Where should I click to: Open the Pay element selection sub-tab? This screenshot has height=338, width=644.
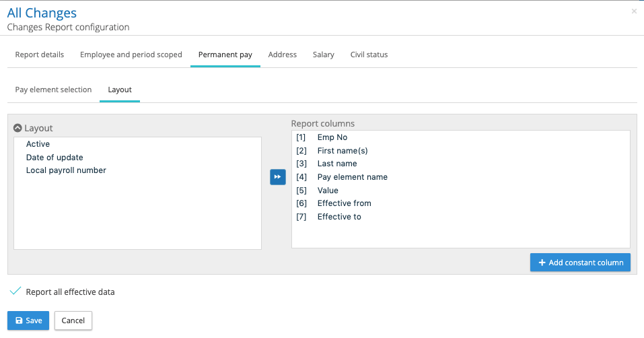(x=53, y=90)
